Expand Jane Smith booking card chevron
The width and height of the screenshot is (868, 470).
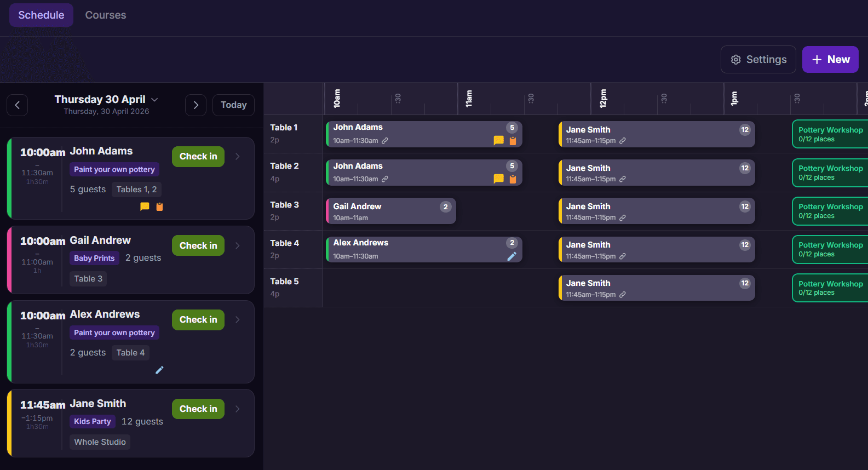click(x=238, y=409)
